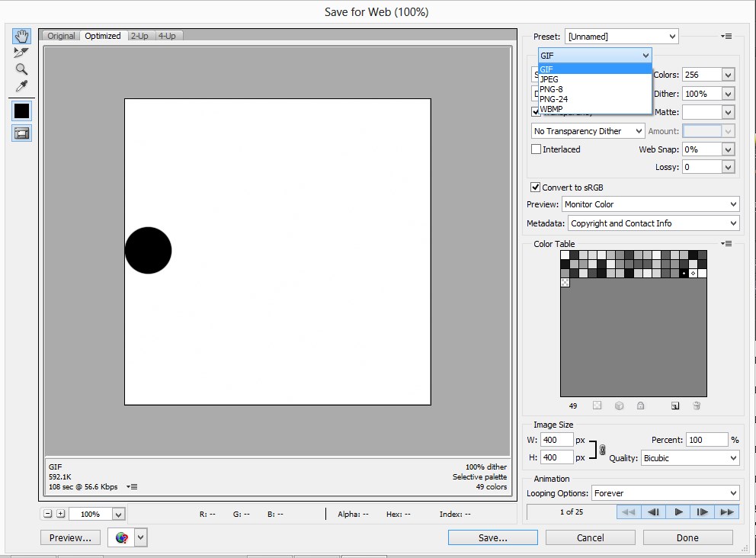Go to last animation frame
The height and width of the screenshot is (558, 756).
[x=727, y=511]
